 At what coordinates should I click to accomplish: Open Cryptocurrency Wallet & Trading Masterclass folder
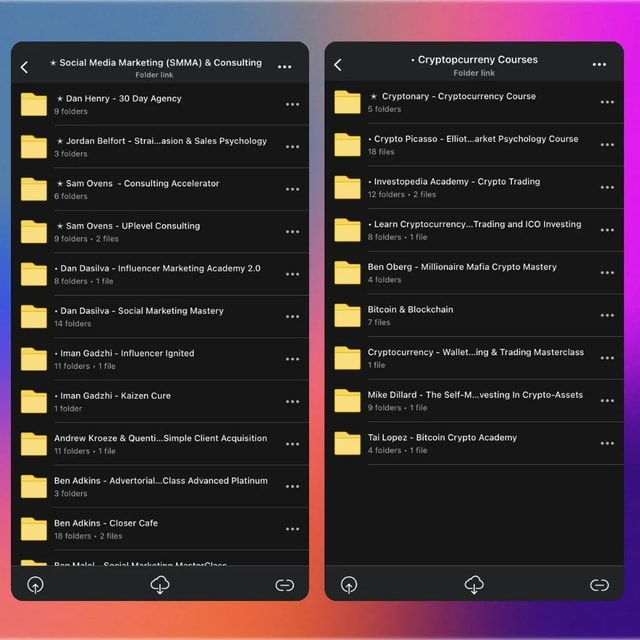pyautogui.click(x=474, y=358)
